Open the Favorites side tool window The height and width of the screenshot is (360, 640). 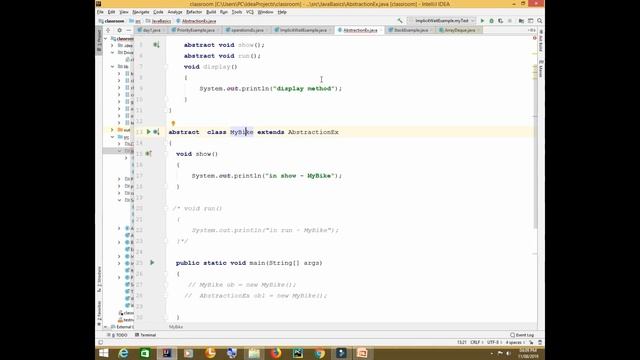99,313
